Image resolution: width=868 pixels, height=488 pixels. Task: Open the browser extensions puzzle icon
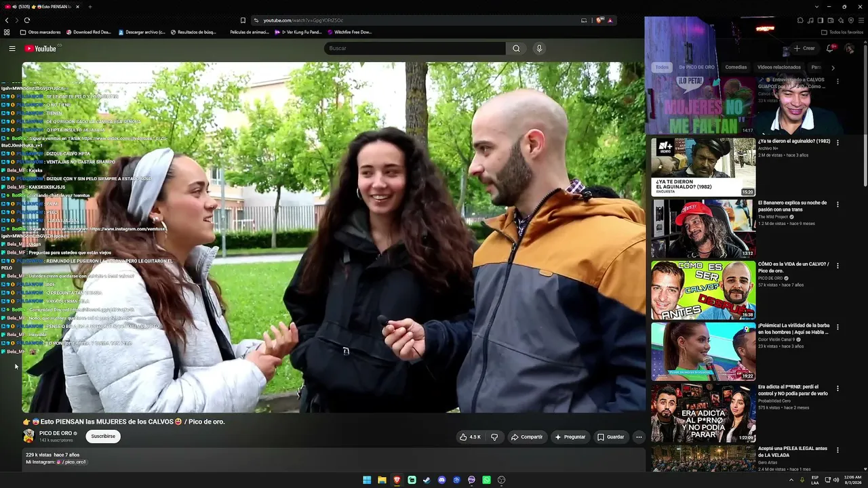[800, 20]
